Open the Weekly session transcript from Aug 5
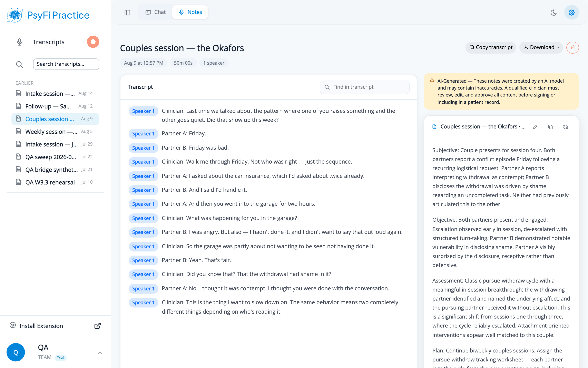Viewport: 588px width, 368px height. coord(55,131)
